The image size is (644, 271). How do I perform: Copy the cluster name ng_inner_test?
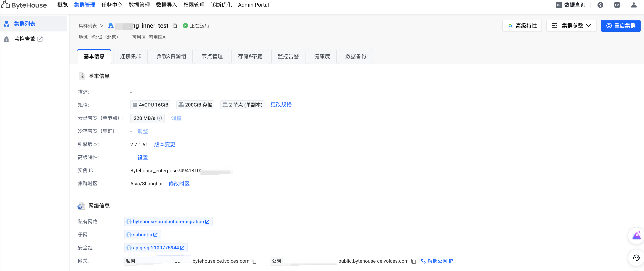click(175, 26)
